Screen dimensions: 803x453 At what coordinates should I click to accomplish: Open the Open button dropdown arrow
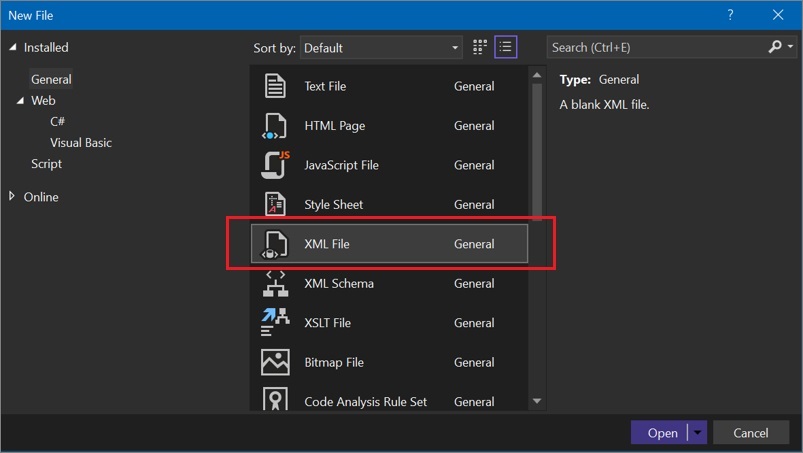click(698, 433)
